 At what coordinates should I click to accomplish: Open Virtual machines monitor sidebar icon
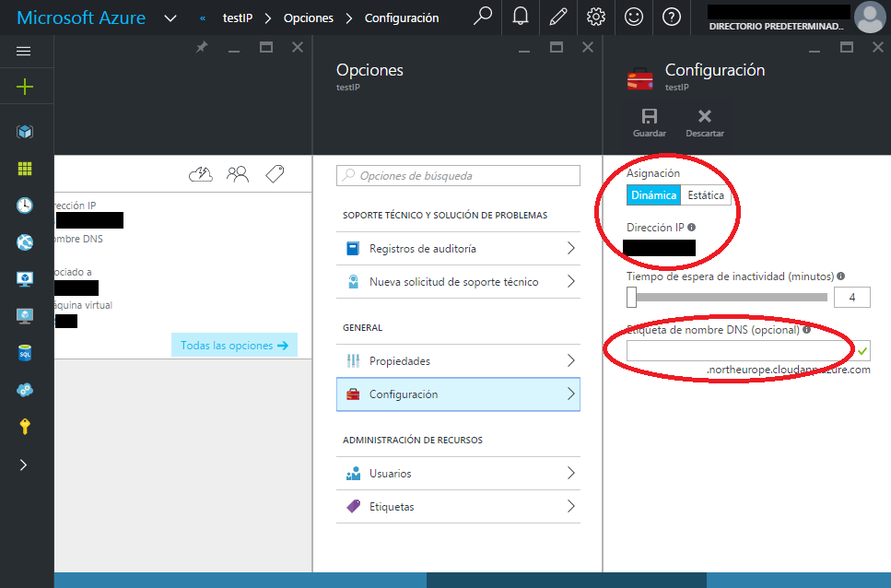(25, 316)
